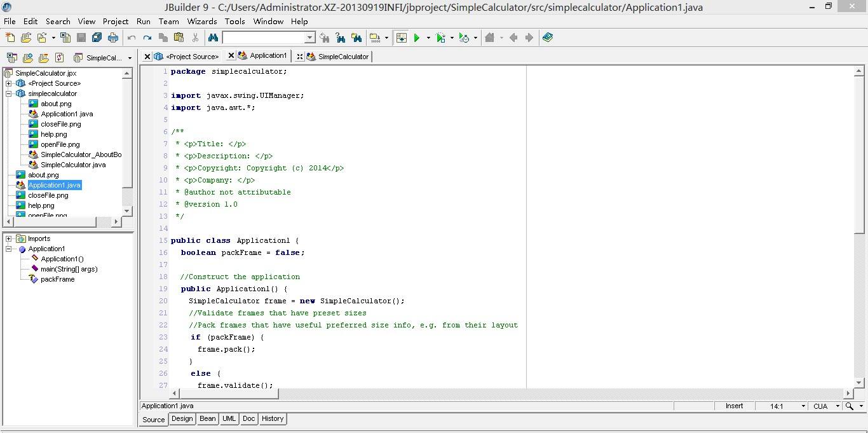Open the search text combo box dropdown

point(309,38)
